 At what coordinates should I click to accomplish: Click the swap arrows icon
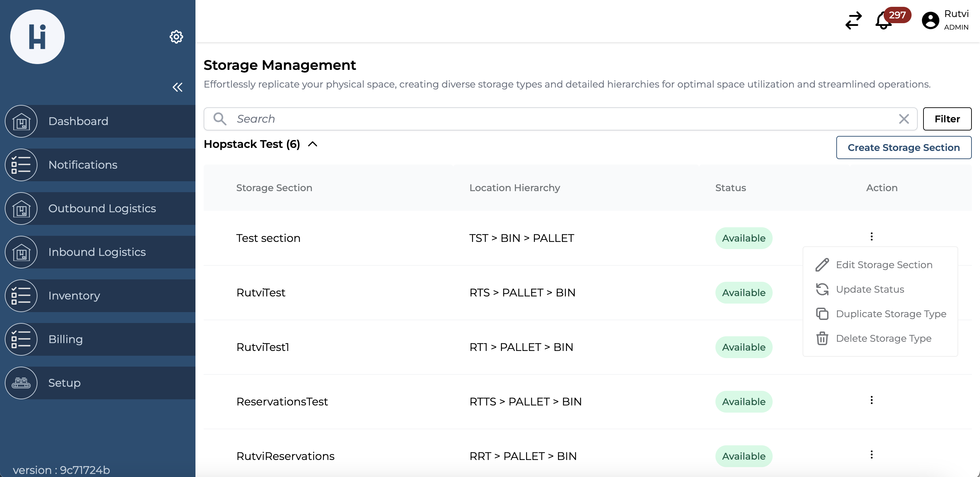coord(853,20)
